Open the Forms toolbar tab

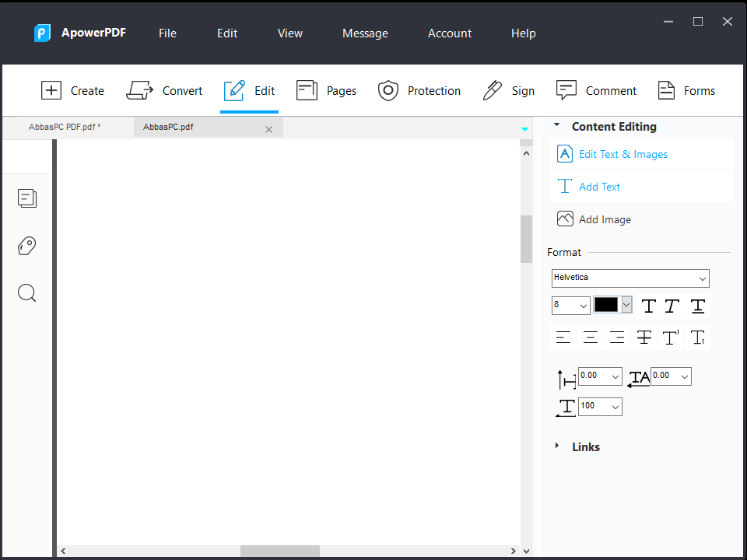coord(686,90)
